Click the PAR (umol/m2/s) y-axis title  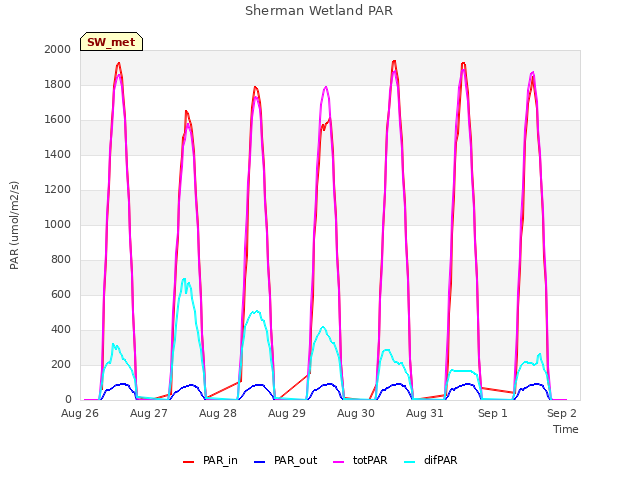point(14,225)
